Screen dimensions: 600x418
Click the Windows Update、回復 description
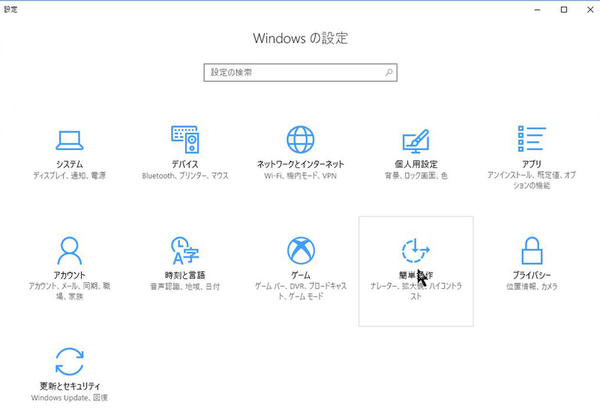[69, 398]
